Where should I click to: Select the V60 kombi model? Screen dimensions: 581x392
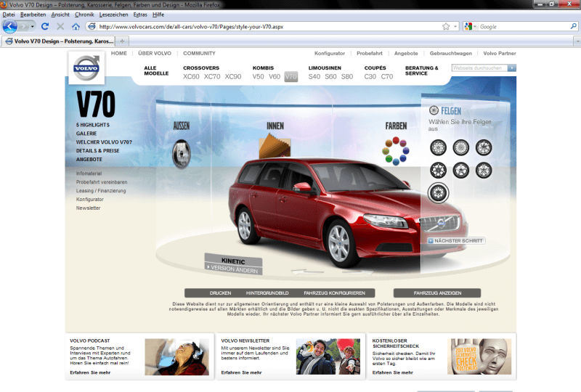pos(275,77)
